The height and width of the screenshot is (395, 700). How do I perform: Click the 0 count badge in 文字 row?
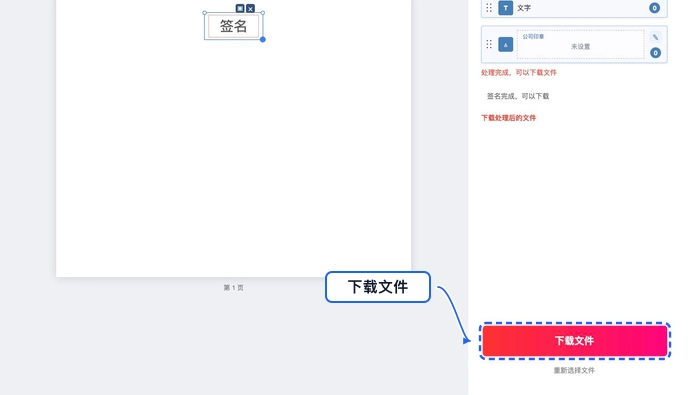pos(654,8)
